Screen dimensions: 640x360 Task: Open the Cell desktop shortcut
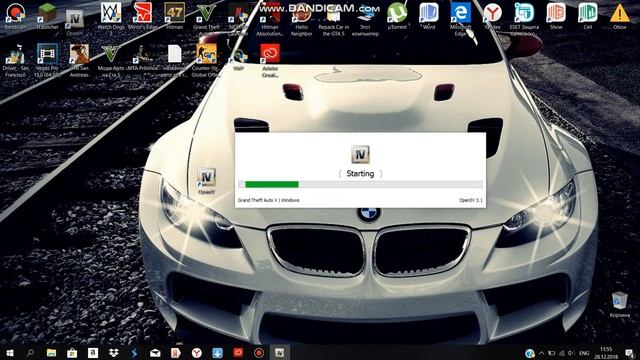(588, 16)
